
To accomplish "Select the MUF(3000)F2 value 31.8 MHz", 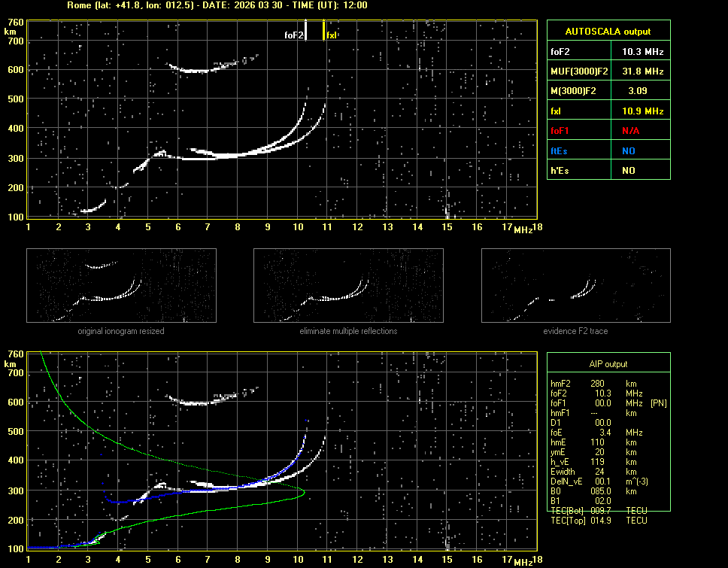I will (642, 71).
